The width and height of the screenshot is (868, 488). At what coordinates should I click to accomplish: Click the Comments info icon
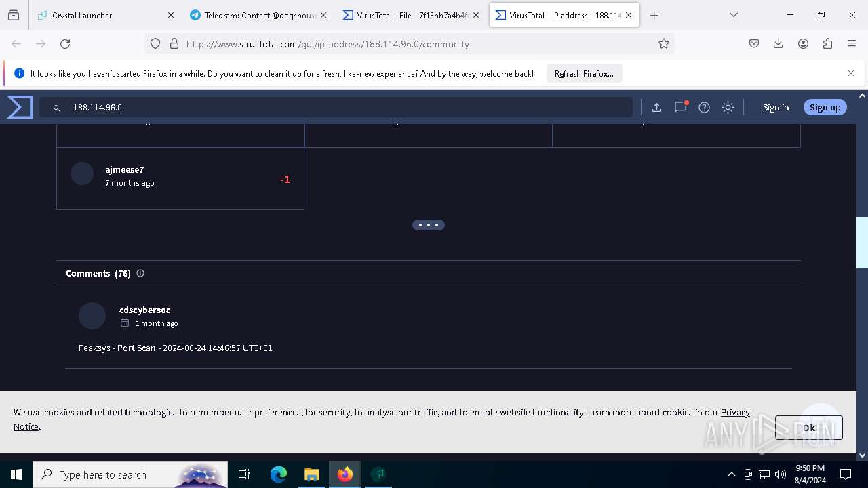tap(140, 273)
